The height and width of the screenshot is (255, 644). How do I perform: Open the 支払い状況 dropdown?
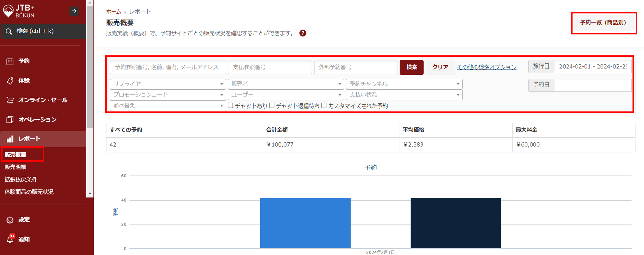404,95
